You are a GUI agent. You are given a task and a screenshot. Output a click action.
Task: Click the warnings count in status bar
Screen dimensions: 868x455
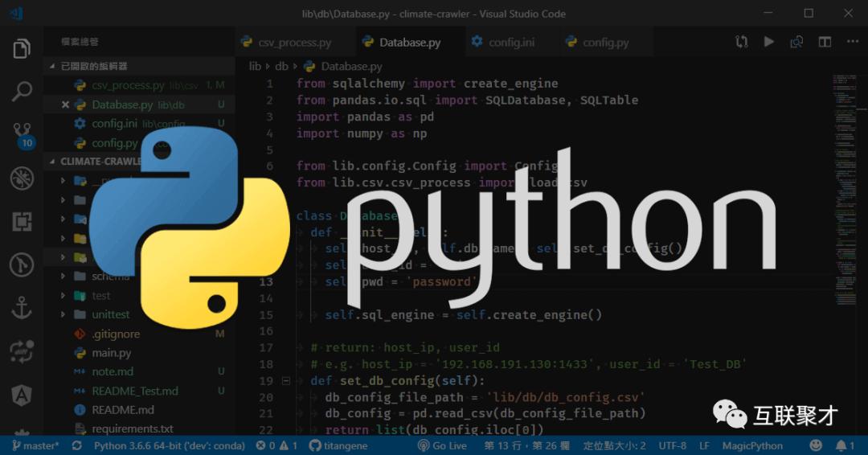click(x=289, y=445)
